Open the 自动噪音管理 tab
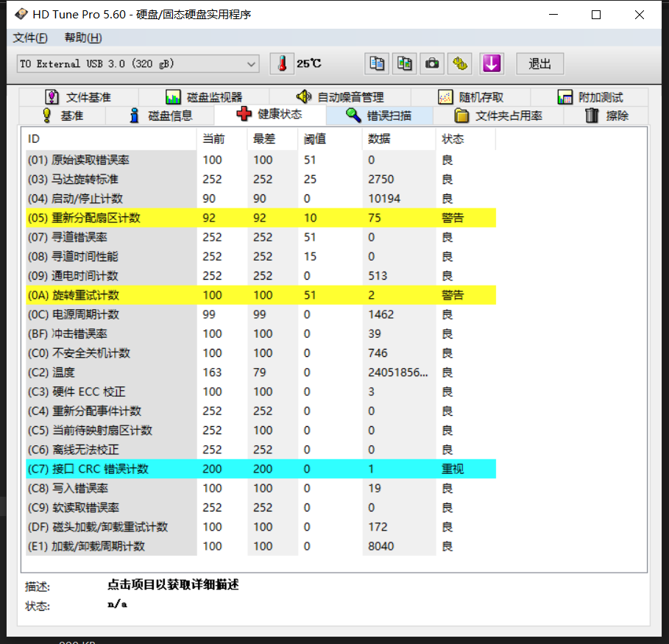Screen dimensions: 669x644 click(340, 97)
